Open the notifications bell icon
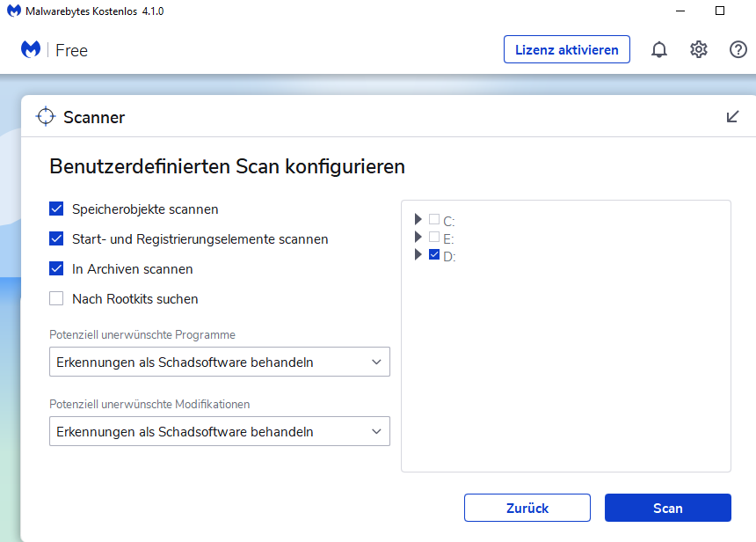756x542 pixels. pyautogui.click(x=659, y=49)
